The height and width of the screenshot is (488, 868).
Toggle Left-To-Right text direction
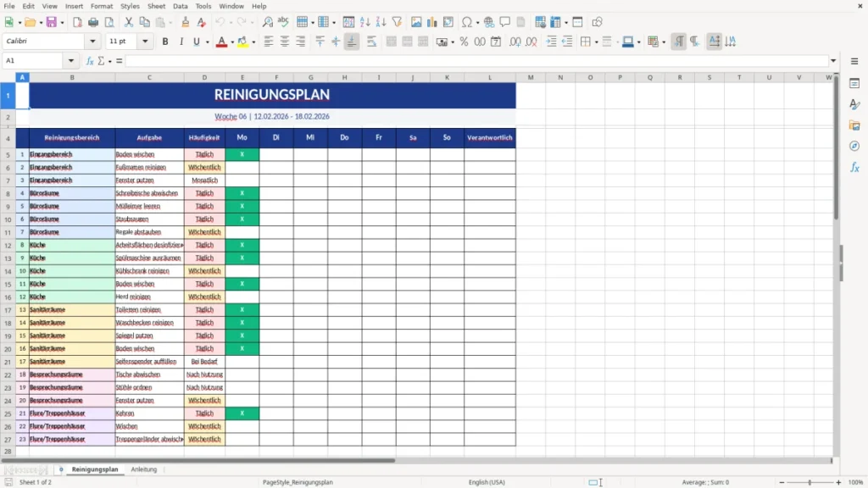click(x=679, y=42)
